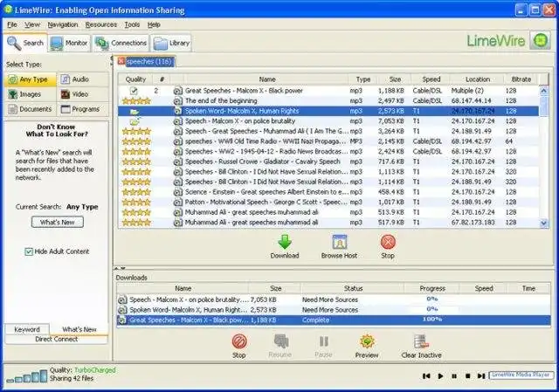Click the What's New button
559x392 pixels.
coord(58,222)
